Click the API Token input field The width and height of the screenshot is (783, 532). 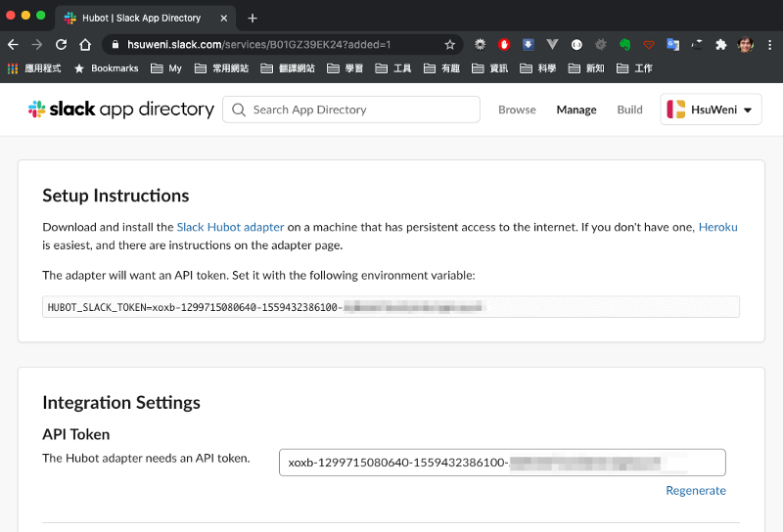(x=502, y=463)
